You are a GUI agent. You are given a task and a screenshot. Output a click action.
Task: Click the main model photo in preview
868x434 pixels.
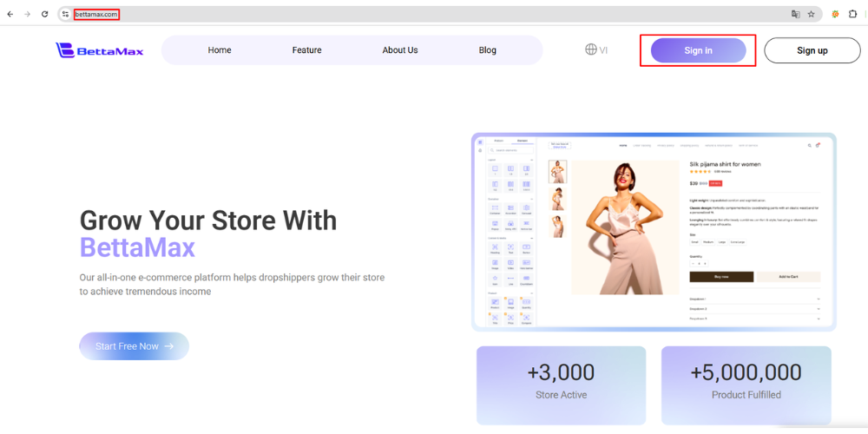624,227
